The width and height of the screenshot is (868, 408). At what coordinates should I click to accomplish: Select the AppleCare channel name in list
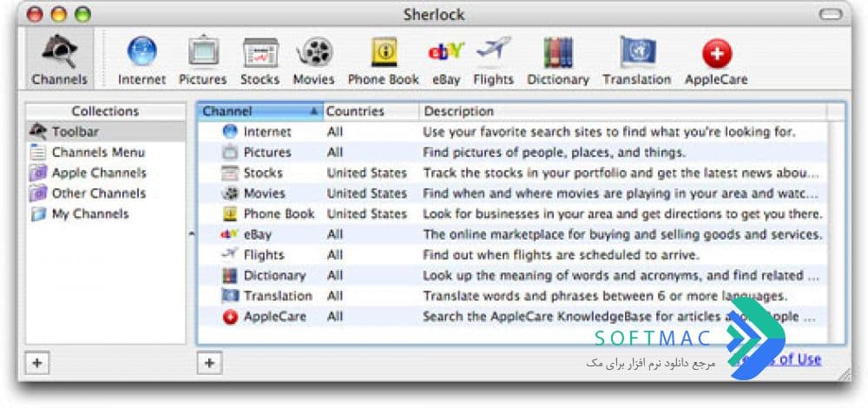[x=274, y=317]
